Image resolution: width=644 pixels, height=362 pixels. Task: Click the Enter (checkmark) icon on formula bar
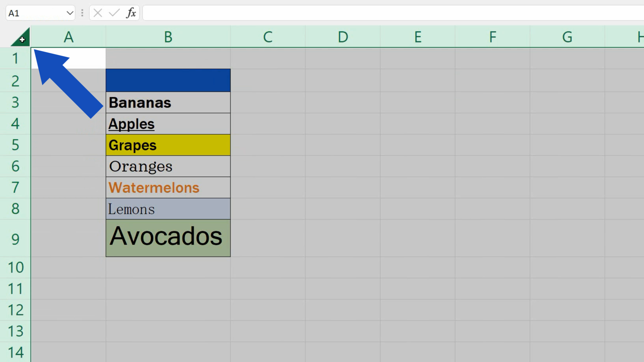(x=114, y=13)
